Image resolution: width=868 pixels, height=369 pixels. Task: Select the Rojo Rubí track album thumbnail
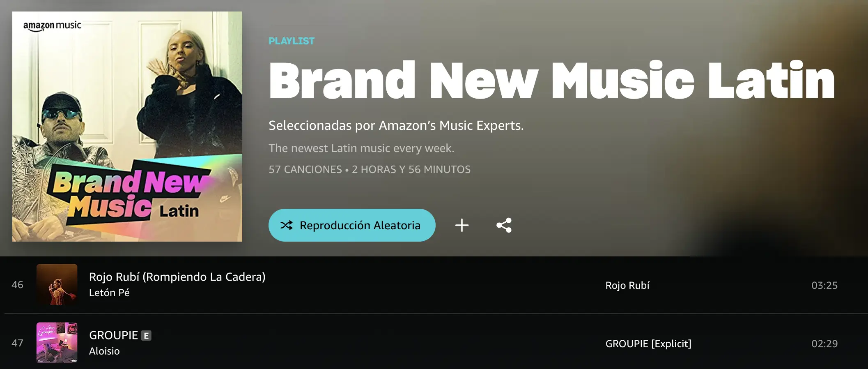57,284
